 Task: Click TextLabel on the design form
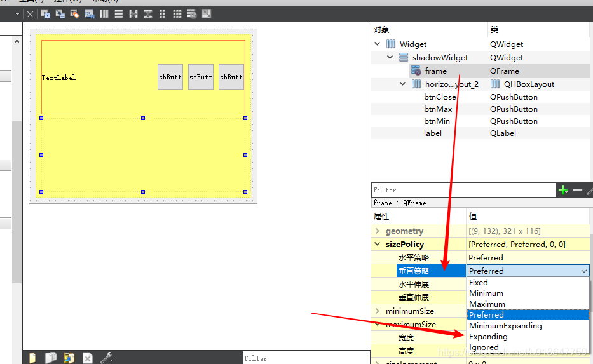pyautogui.click(x=58, y=78)
